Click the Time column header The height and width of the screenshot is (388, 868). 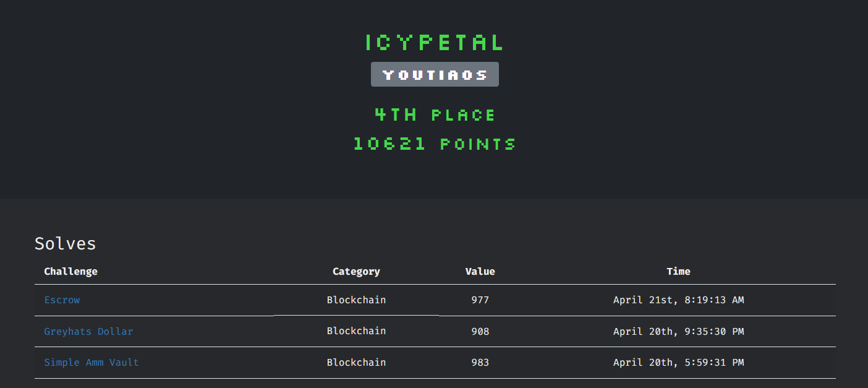pos(678,272)
